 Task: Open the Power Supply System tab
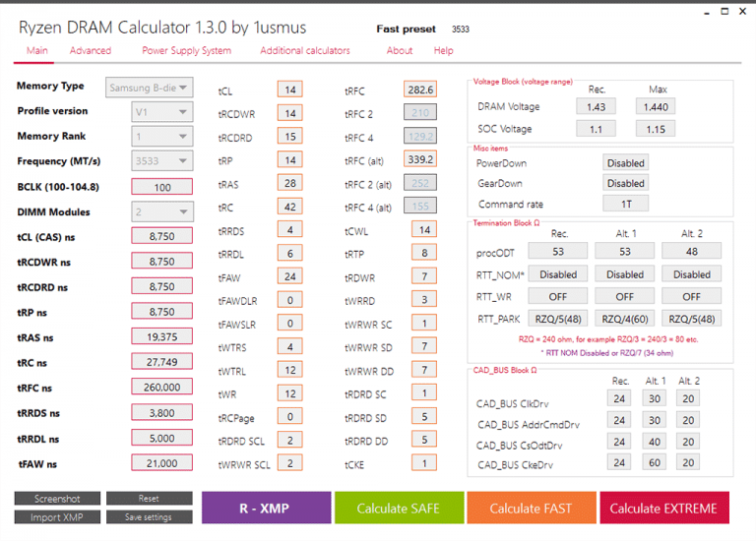(187, 50)
